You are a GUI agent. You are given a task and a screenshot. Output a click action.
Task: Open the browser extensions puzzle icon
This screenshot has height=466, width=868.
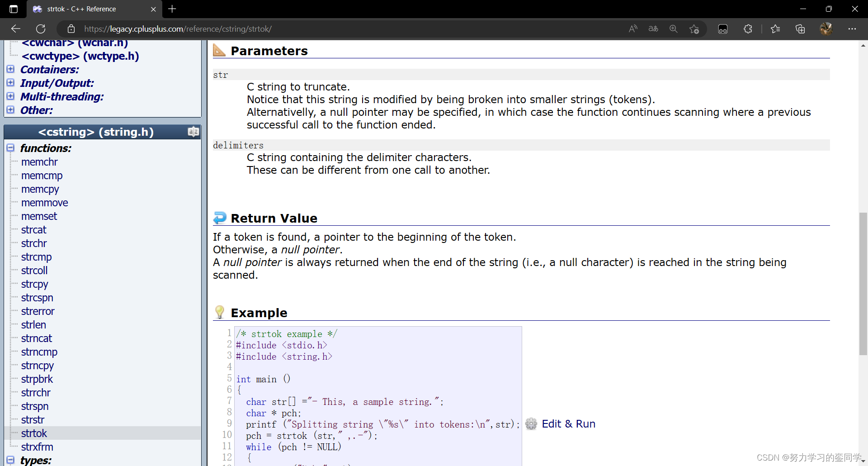pos(748,29)
